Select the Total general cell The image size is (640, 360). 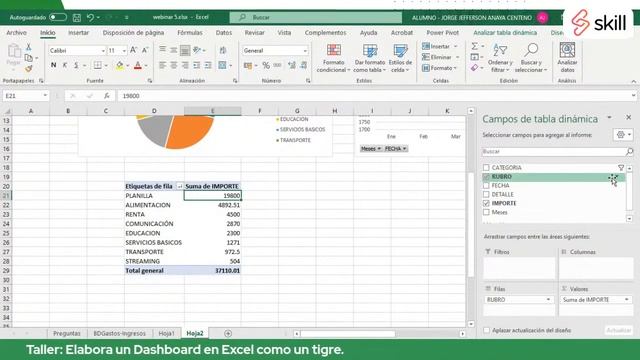[154, 271]
